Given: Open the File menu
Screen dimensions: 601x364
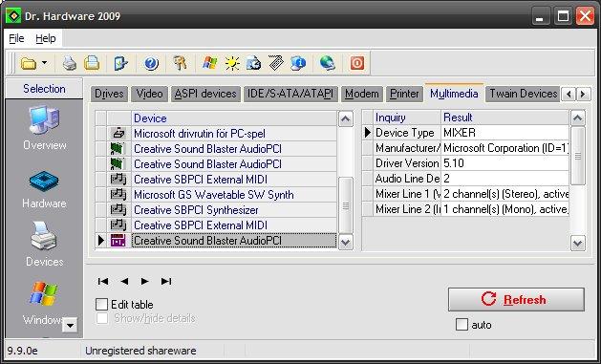Looking at the screenshot, I should [x=16, y=39].
